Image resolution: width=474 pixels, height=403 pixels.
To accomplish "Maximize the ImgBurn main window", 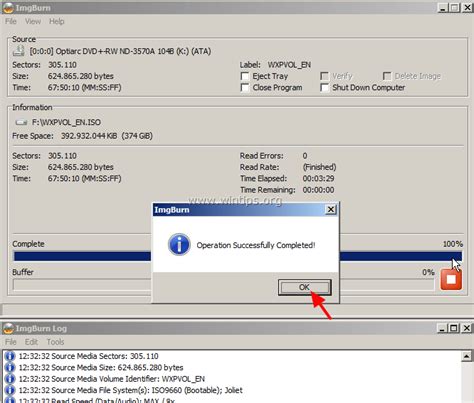I will [x=455, y=8].
